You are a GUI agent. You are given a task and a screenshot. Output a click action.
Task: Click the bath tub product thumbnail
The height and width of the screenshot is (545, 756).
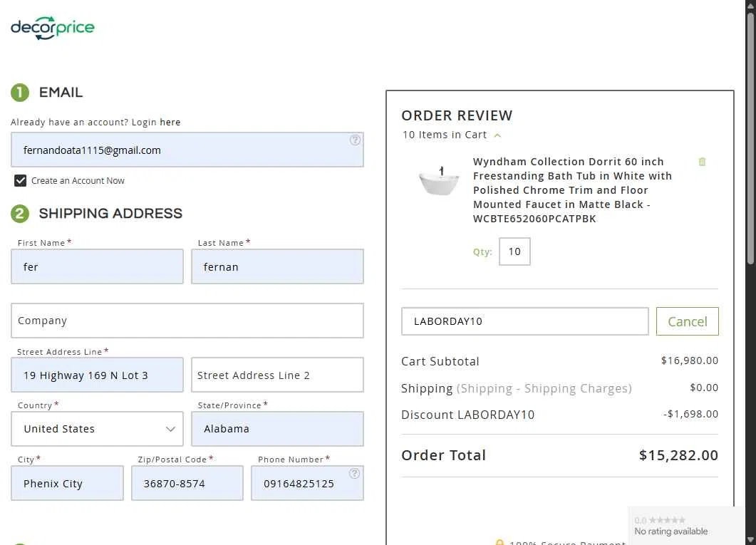tap(439, 181)
